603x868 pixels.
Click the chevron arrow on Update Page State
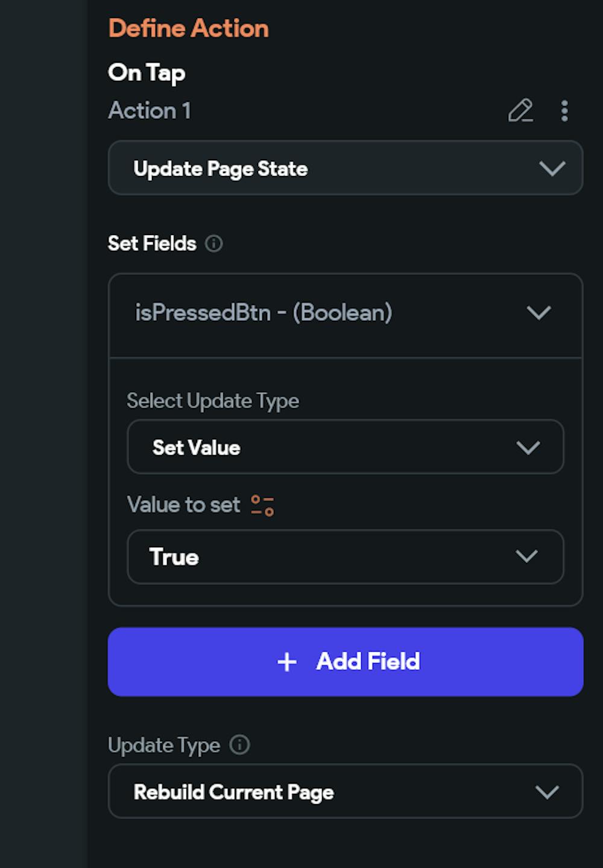552,168
